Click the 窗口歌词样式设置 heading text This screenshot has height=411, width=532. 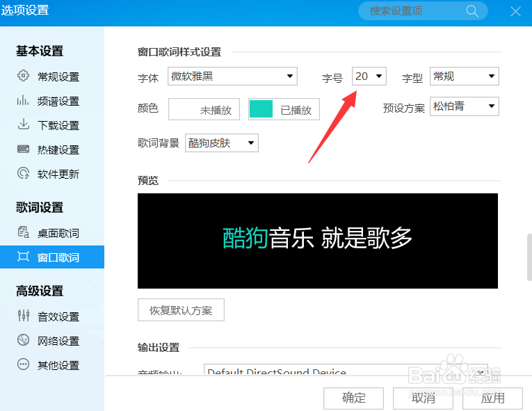pos(179,52)
